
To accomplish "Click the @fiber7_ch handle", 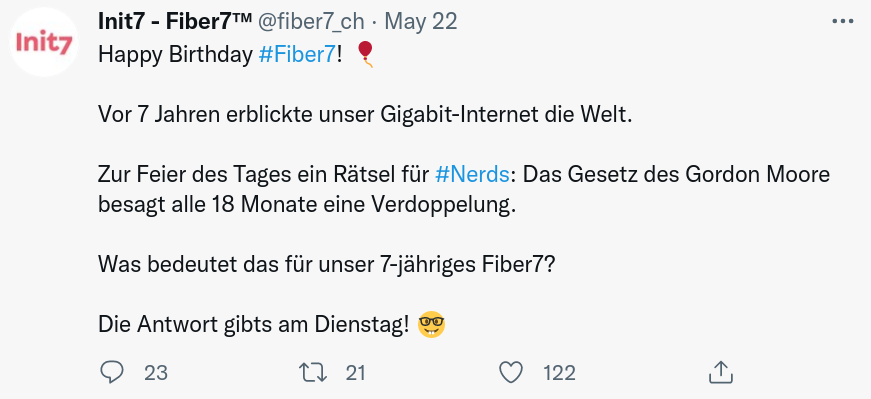I will click(x=311, y=22).
